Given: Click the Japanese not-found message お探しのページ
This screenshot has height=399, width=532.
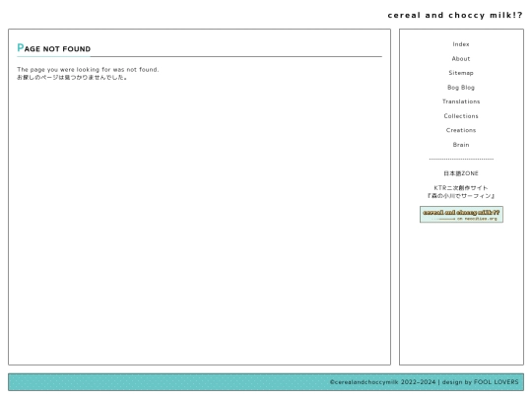Looking at the screenshot, I should pos(72,78).
